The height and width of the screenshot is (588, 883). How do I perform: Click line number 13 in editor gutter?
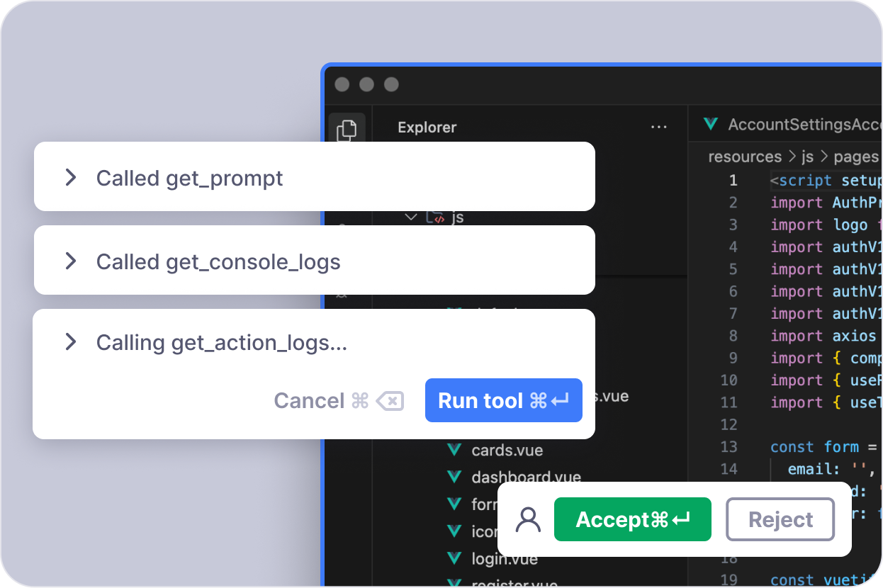pyautogui.click(x=729, y=447)
